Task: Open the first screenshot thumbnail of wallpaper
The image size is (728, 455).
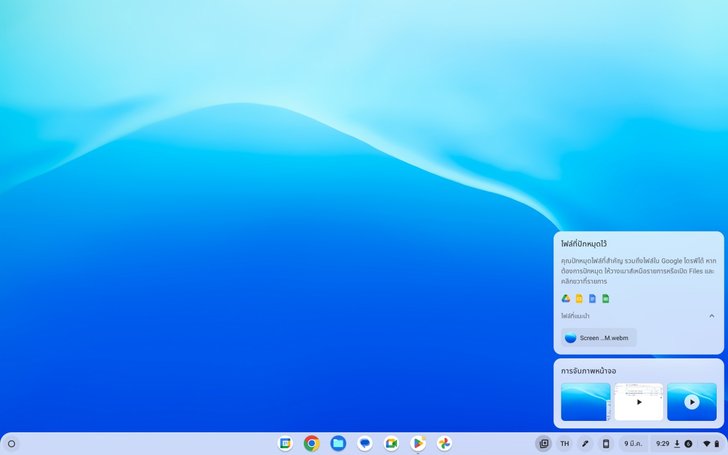Action: click(585, 402)
